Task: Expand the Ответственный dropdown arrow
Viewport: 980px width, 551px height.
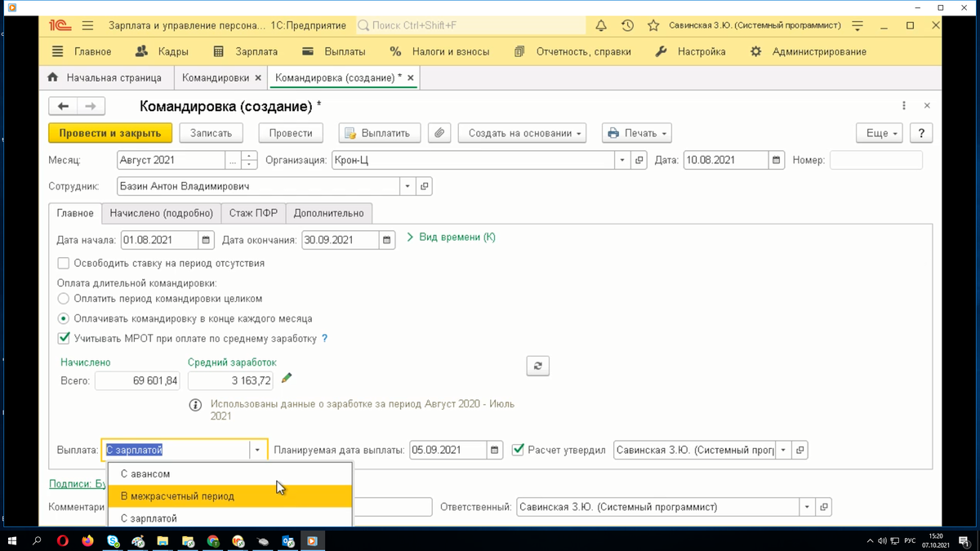Action: click(x=807, y=507)
